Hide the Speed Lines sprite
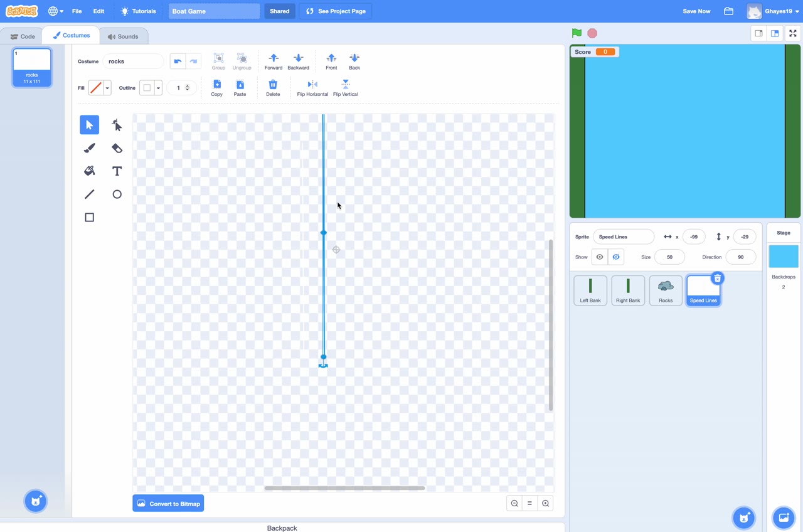Image resolution: width=803 pixels, height=532 pixels. (x=615, y=257)
